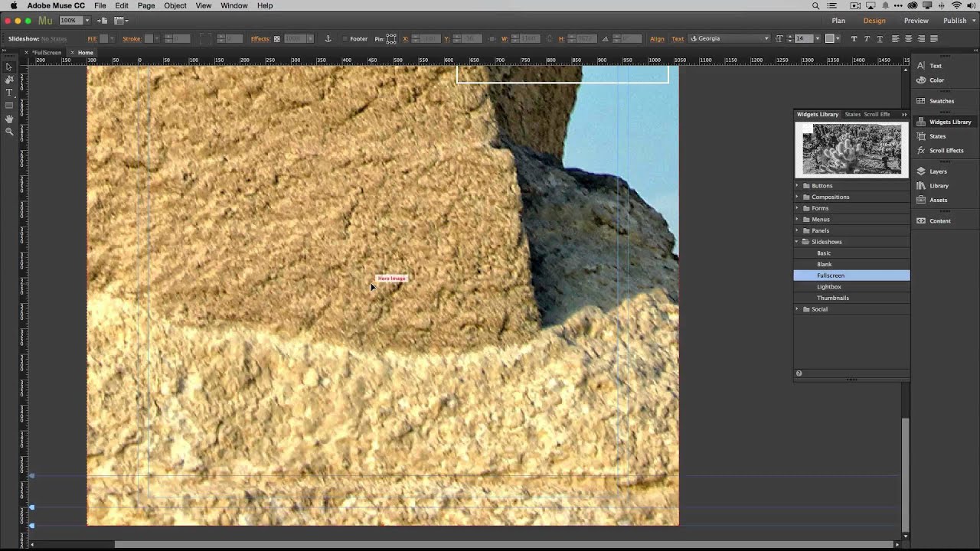The height and width of the screenshot is (551, 980).
Task: Open the Widgets Library panel icon
Action: click(921, 122)
